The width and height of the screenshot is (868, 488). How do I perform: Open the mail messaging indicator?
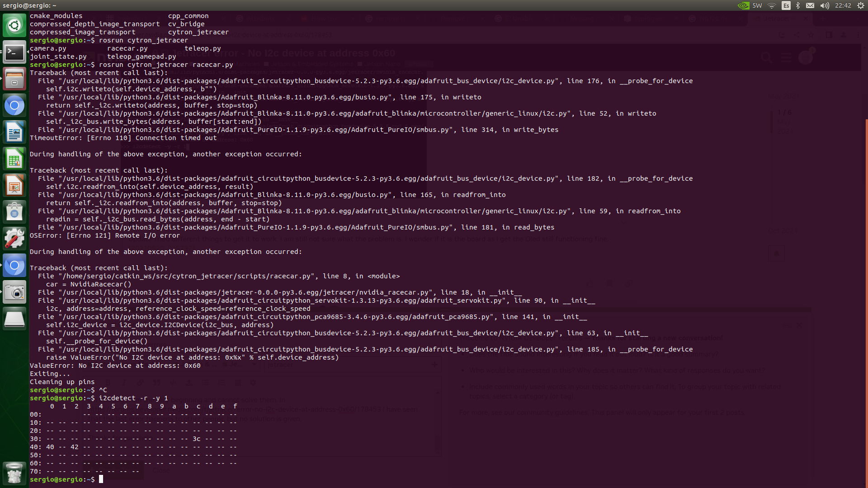point(810,5)
